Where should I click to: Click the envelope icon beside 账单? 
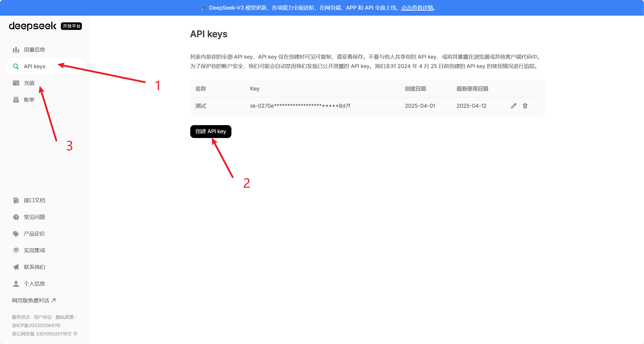[x=16, y=100]
